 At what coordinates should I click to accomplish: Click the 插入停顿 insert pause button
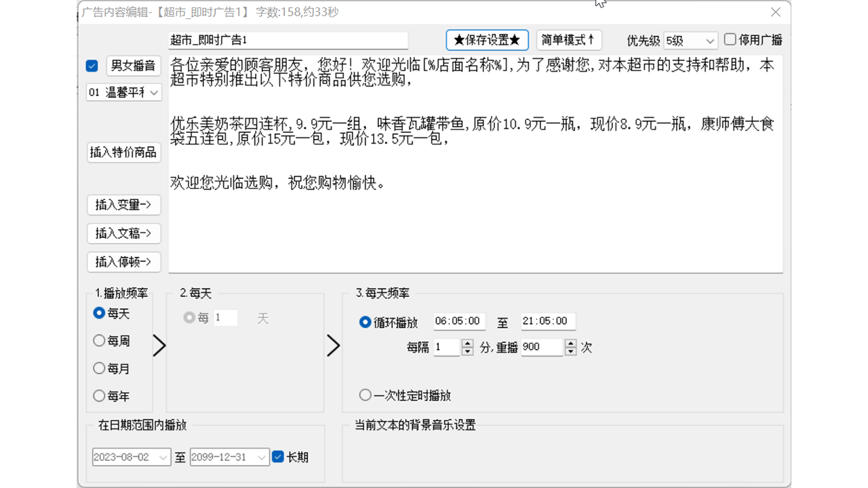click(123, 262)
